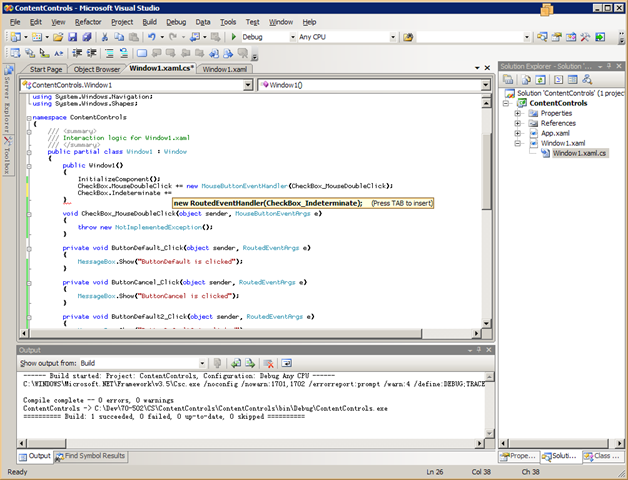Image resolution: width=628 pixels, height=480 pixels.
Task: Go to previous message in Output toolbar
Action: 236,363
